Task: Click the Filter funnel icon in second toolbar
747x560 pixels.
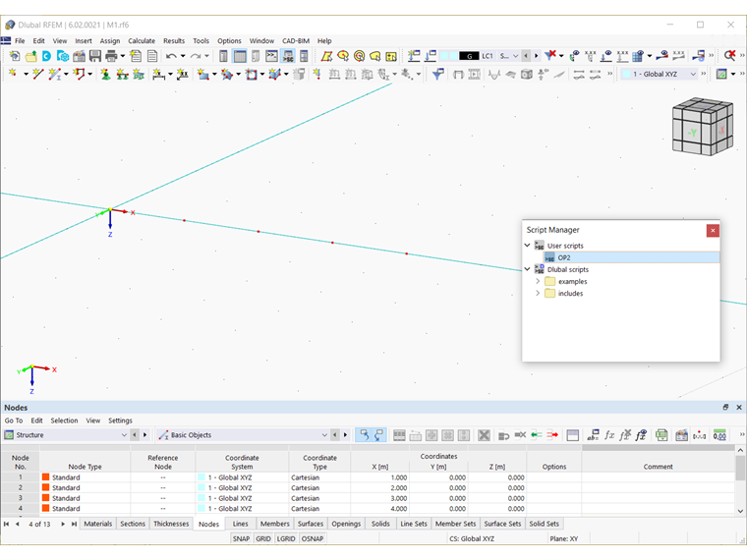Action: (437, 74)
